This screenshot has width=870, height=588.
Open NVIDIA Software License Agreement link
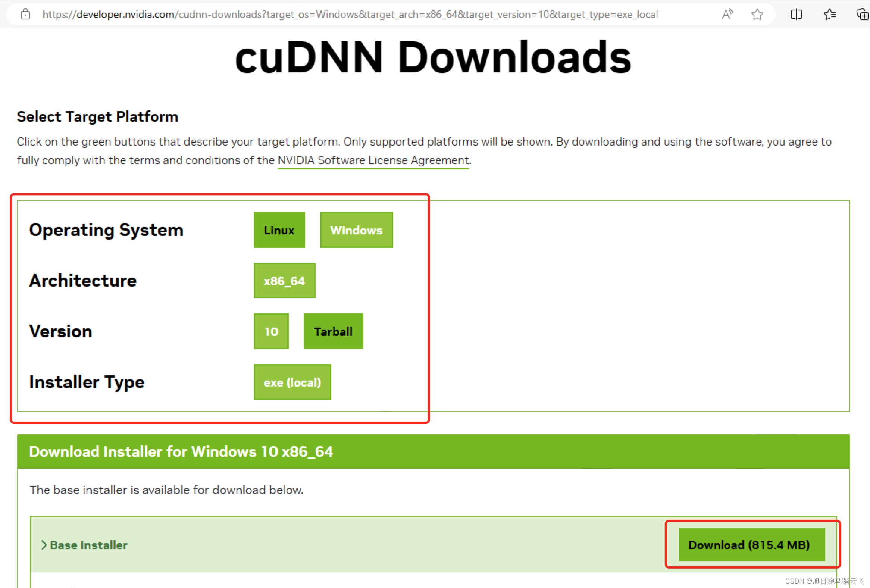click(373, 160)
